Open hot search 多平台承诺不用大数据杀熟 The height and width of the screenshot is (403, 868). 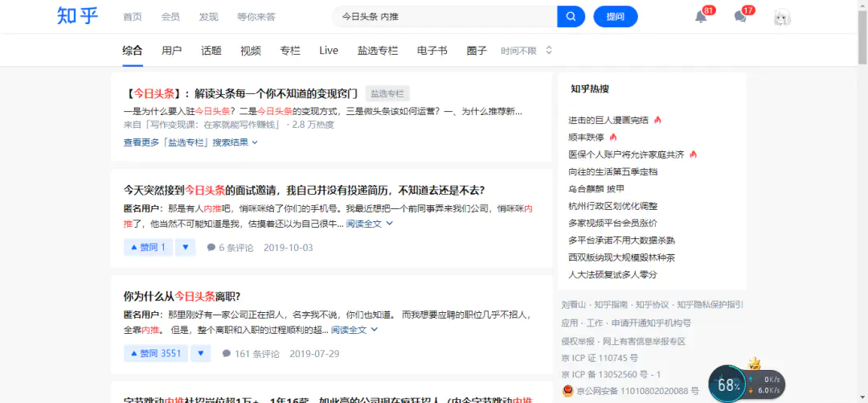621,240
